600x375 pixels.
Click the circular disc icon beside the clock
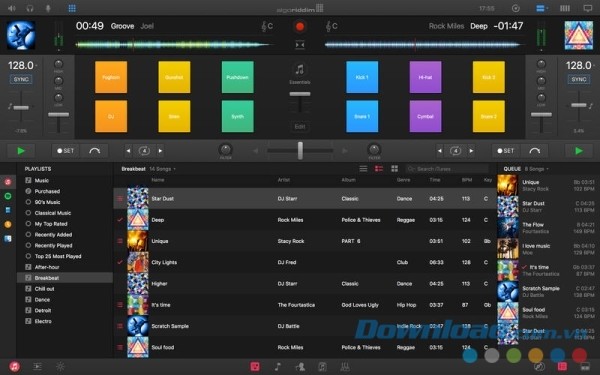coord(516,8)
